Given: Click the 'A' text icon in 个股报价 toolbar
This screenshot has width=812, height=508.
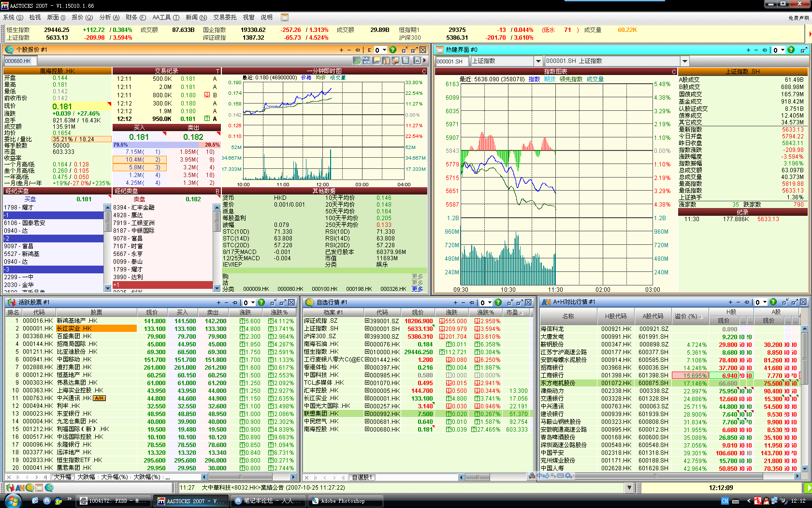Looking at the screenshot, I should coord(417,60).
